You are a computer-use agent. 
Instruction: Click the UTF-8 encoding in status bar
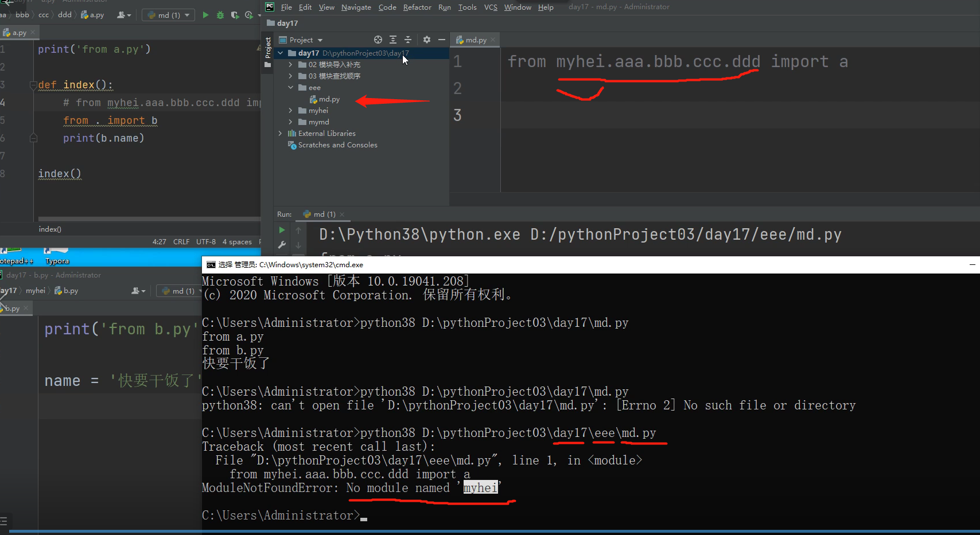coord(206,242)
